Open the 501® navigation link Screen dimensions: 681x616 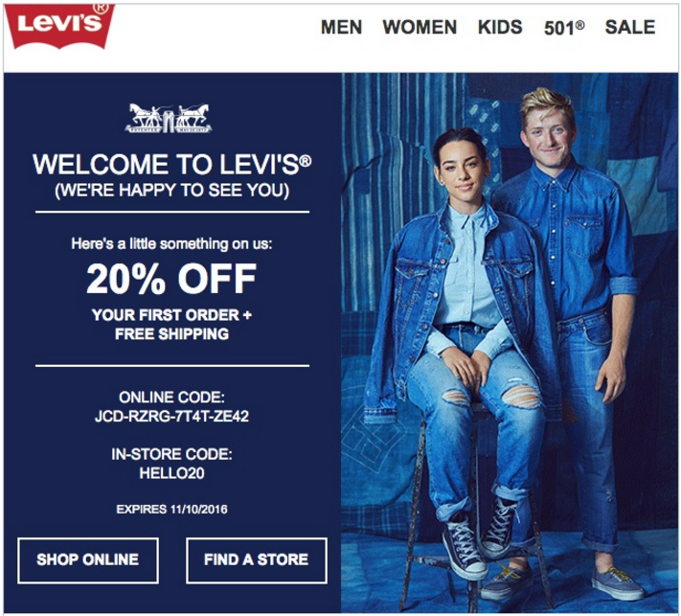tap(564, 28)
